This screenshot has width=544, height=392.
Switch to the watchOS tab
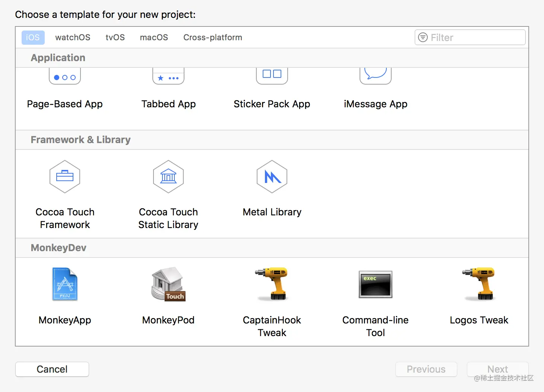(x=73, y=37)
